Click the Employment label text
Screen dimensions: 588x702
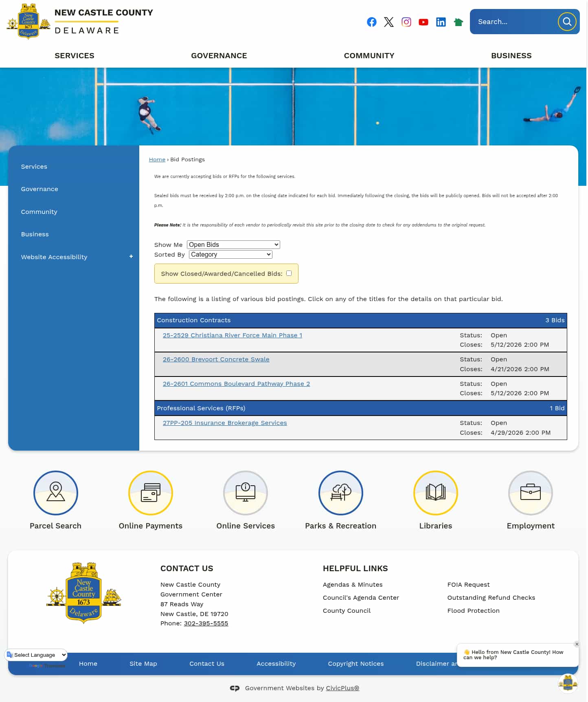point(531,526)
